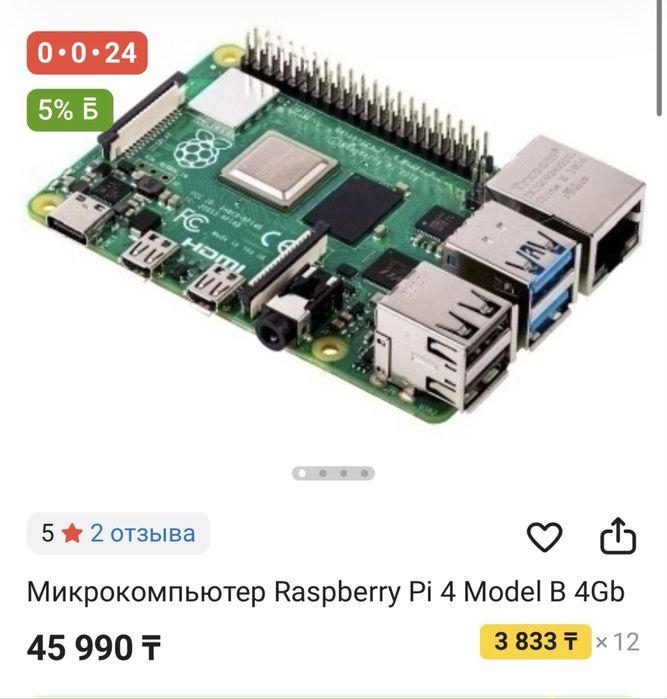The image size is (667, 699).
Task: Tap the share icon
Action: tap(617, 535)
